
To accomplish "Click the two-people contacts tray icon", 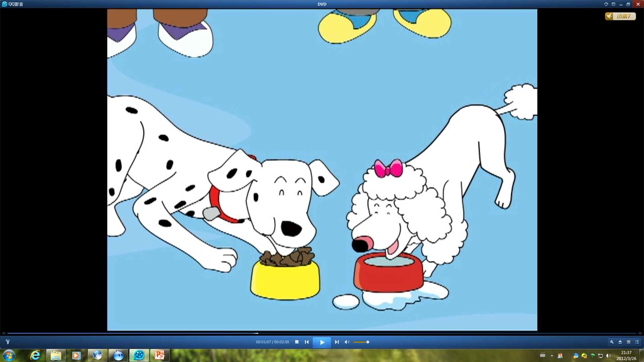I will tap(560, 356).
